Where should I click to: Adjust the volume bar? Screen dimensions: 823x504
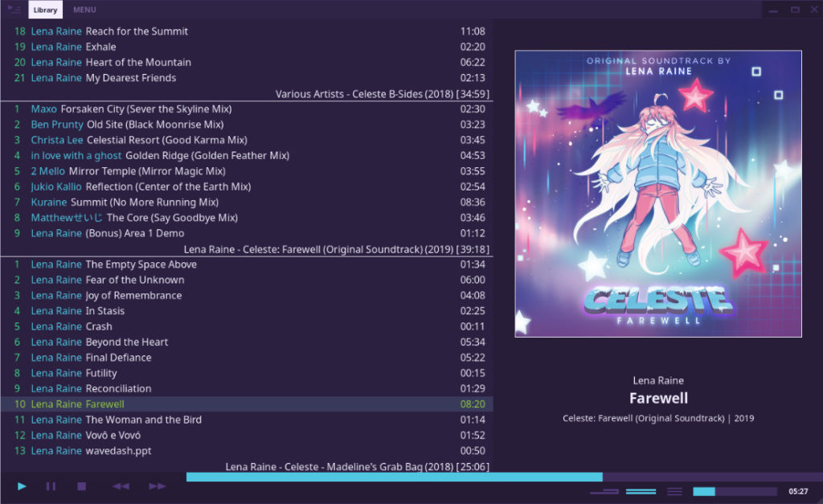(735, 491)
